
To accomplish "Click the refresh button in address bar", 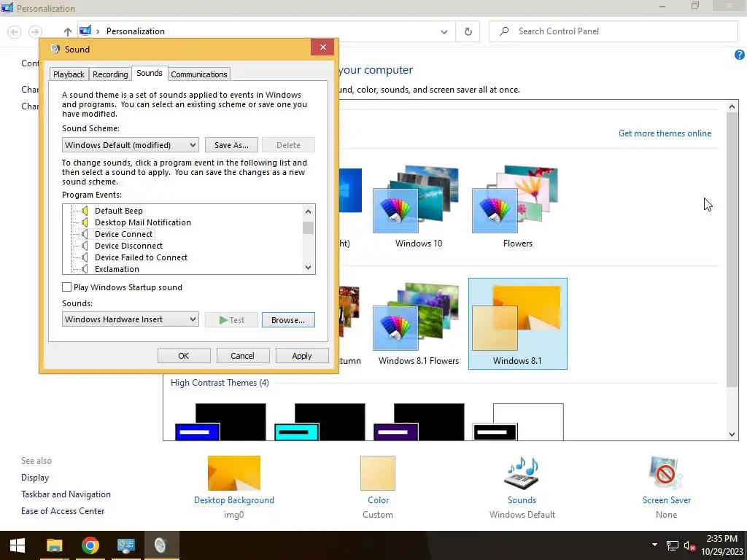I will click(468, 31).
